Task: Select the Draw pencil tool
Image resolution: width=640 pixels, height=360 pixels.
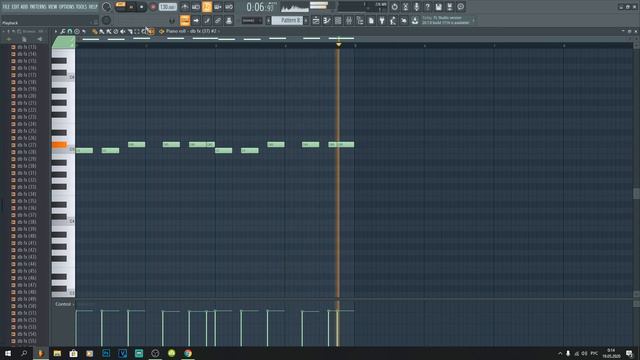Action: 95,31
